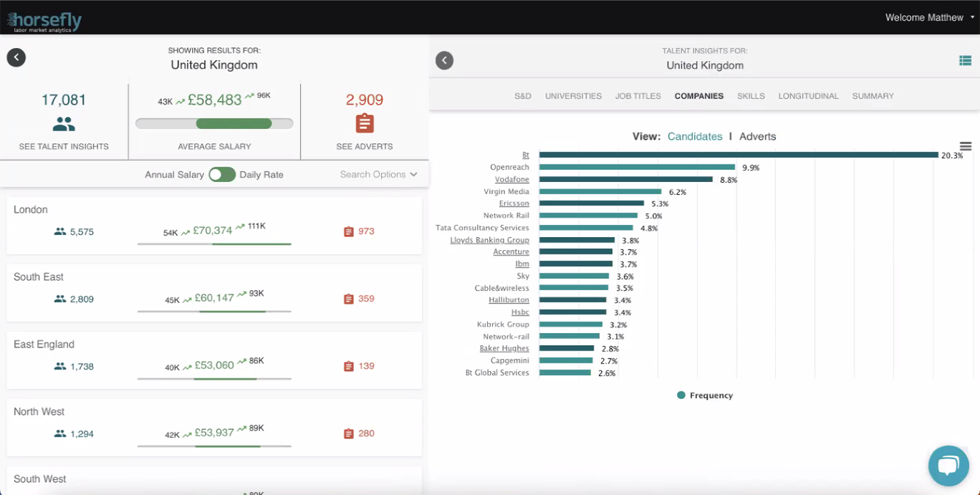Click the East England region heading
Screen dimensions: 980x495
tap(44, 345)
